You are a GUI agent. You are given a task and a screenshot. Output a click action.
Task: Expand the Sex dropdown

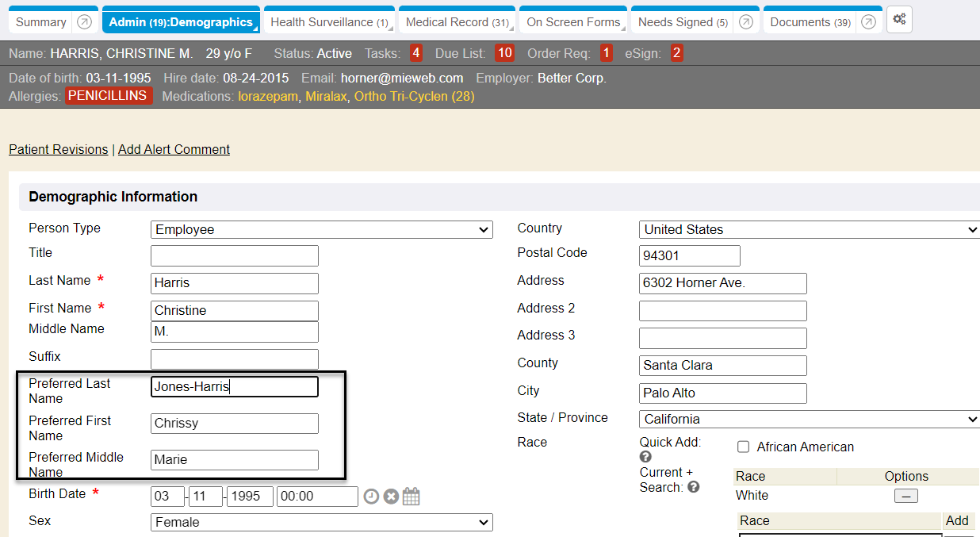321,523
